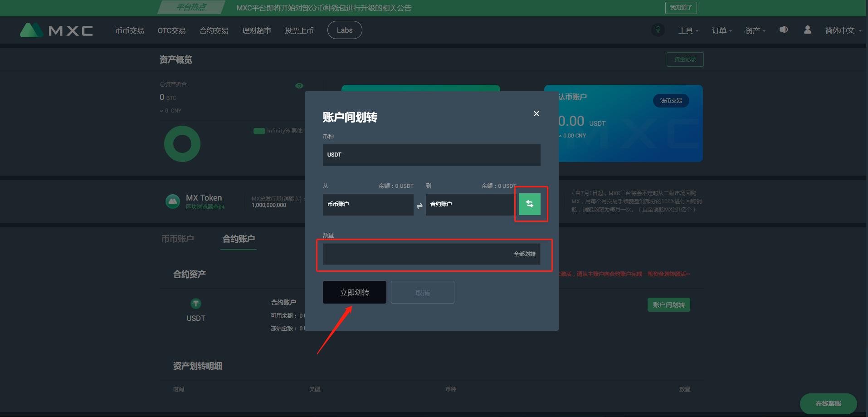This screenshot has width=868, height=417.
Task: Click the 平台热点 banner label
Action: pos(191,7)
